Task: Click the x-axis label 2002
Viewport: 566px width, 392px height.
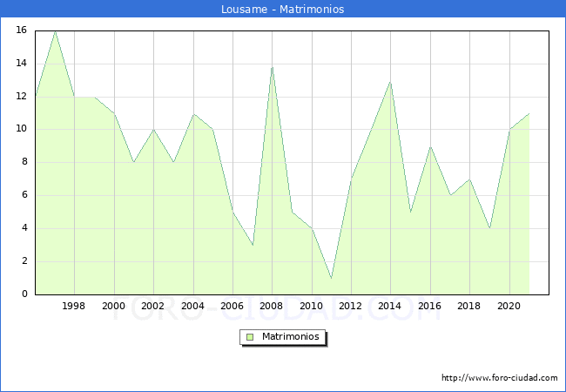Action: (152, 306)
